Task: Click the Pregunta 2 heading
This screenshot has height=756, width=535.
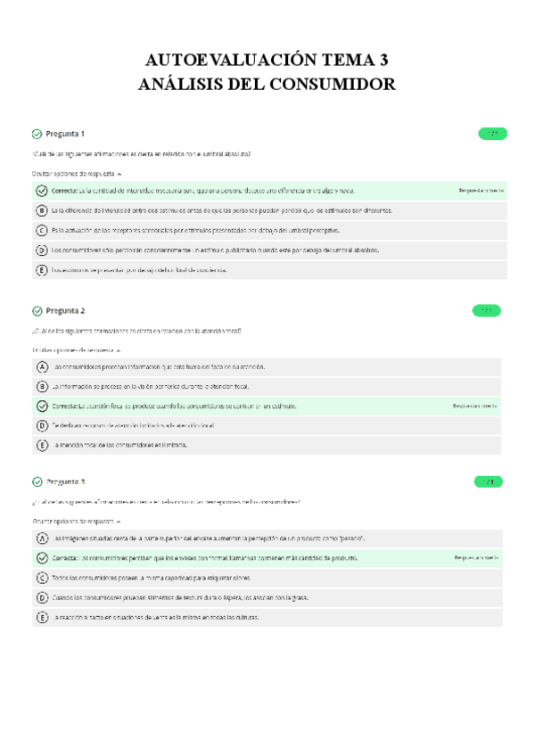Action: [x=65, y=311]
